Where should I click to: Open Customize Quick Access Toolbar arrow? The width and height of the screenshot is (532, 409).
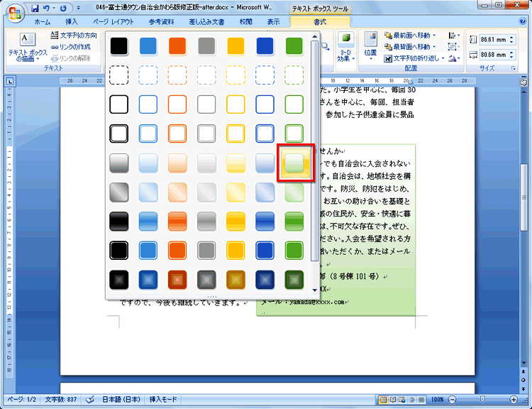tap(79, 8)
